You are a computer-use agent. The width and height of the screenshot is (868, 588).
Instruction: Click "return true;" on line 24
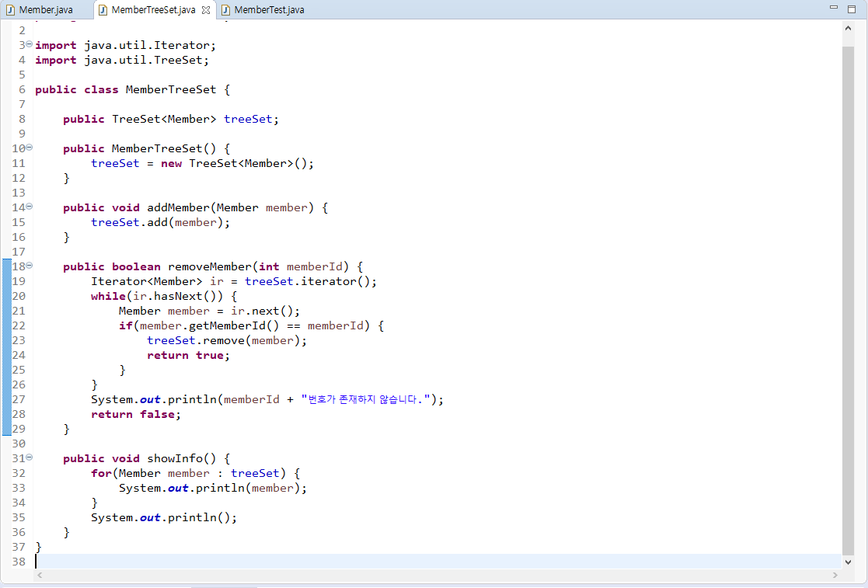188,355
